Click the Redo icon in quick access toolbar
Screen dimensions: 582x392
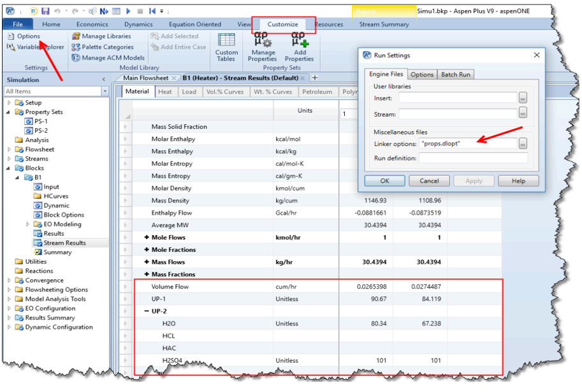[75, 11]
